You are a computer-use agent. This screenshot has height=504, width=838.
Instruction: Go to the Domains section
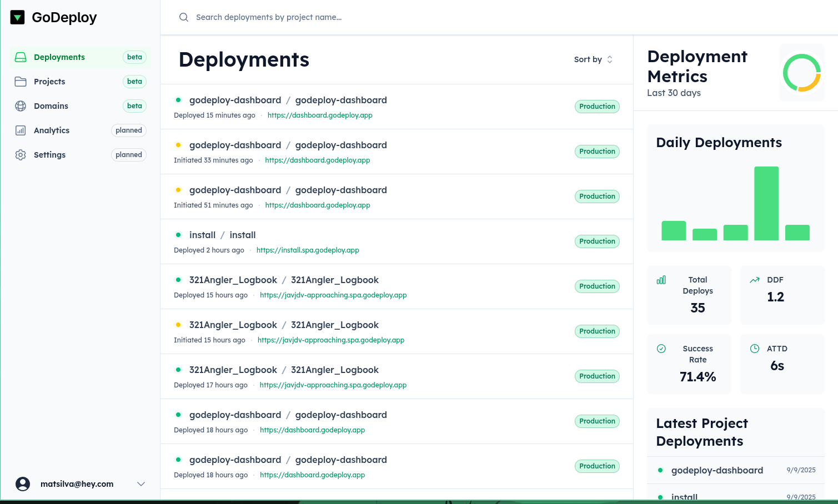pos(51,106)
